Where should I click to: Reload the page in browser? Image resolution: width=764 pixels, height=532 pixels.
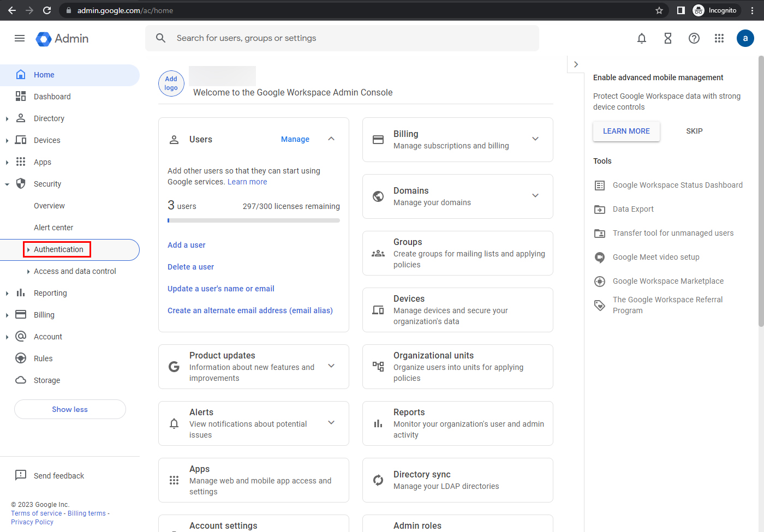[47, 10]
